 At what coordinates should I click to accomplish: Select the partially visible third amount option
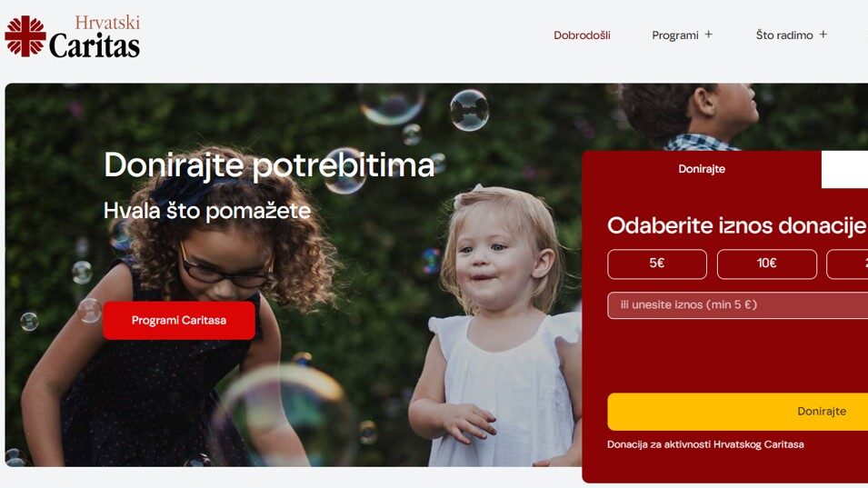(x=847, y=264)
